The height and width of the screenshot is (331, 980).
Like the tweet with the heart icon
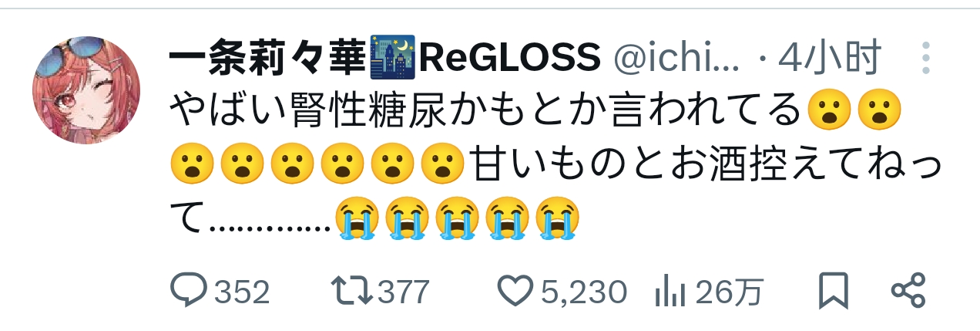click(x=515, y=292)
